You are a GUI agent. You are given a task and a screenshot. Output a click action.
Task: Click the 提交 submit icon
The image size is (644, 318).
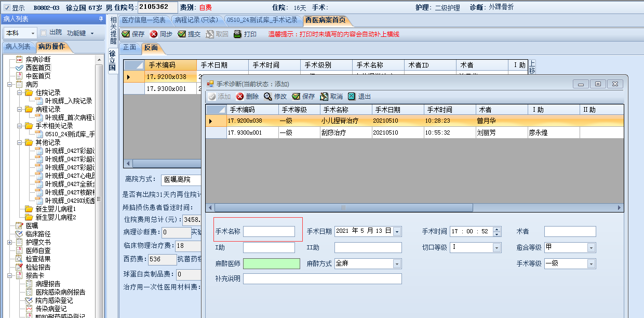tap(182, 34)
